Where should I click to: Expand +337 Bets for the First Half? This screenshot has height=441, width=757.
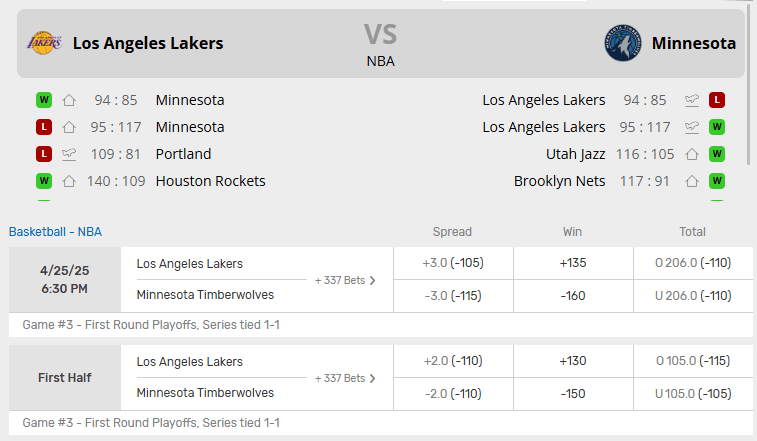[345, 378]
